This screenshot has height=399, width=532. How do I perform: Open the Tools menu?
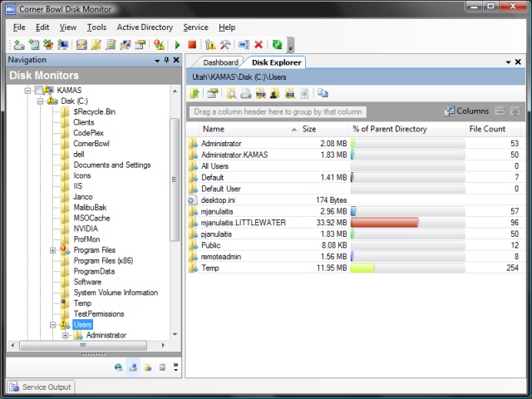point(96,27)
